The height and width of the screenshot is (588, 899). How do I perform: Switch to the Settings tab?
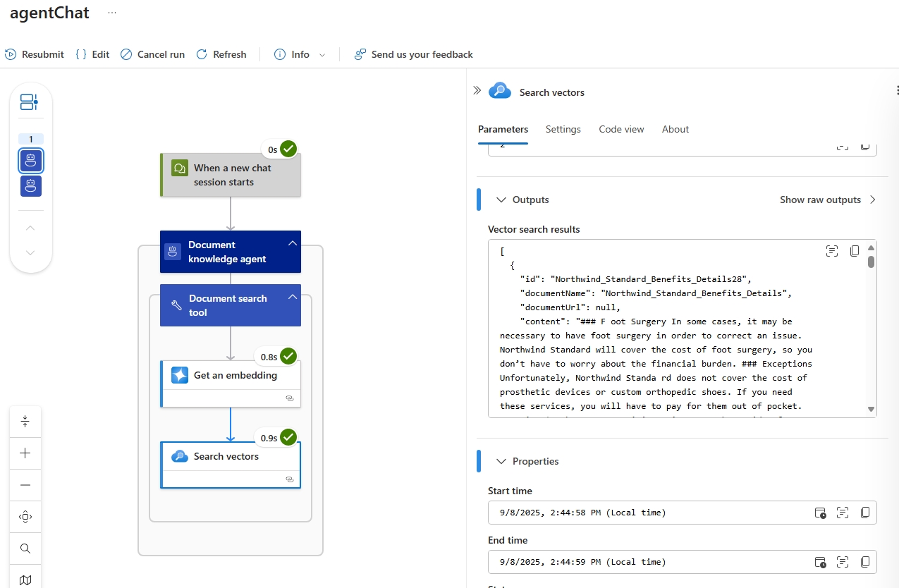pos(563,129)
